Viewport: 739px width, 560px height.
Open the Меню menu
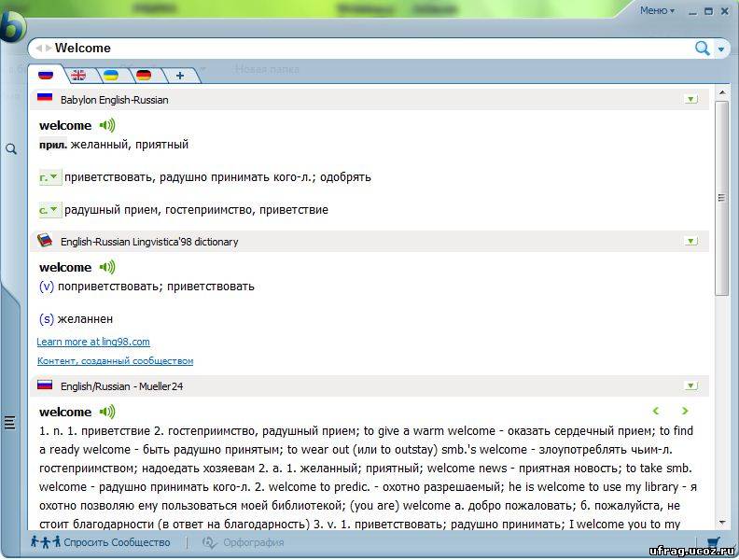(657, 11)
